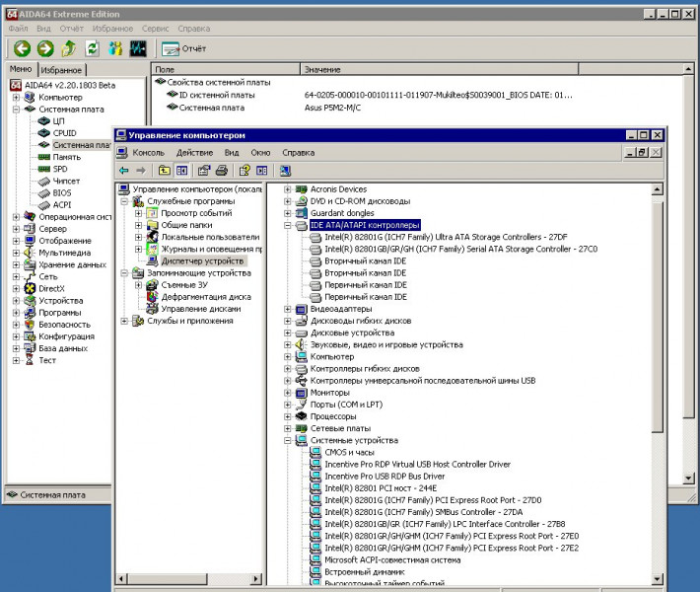This screenshot has height=592, width=700.
Task: Click console tree horizontal scrollbar right arrow
Action: point(256,578)
